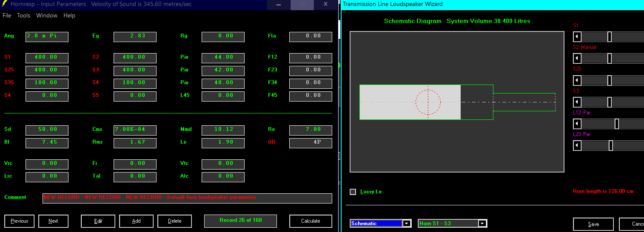644x232 pixels.
Task: Click the Rms value field
Action: click(135, 143)
